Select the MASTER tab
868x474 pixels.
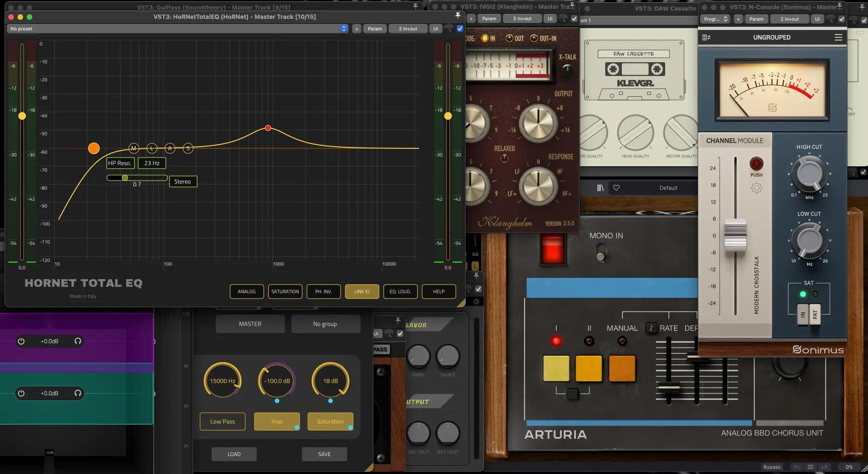click(250, 324)
